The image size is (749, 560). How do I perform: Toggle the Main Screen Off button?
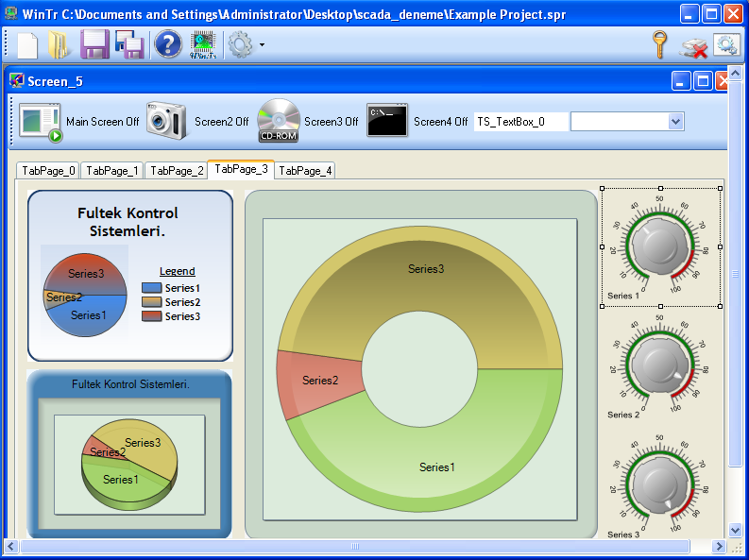(x=40, y=122)
